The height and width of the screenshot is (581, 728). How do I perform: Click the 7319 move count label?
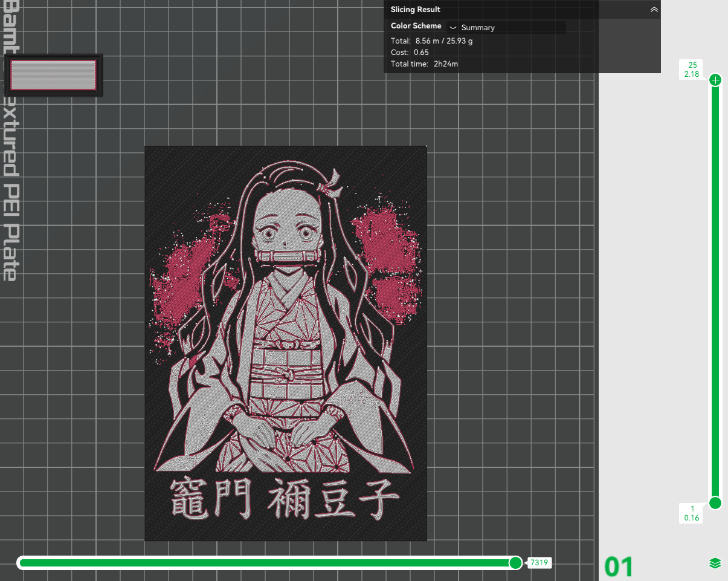540,563
